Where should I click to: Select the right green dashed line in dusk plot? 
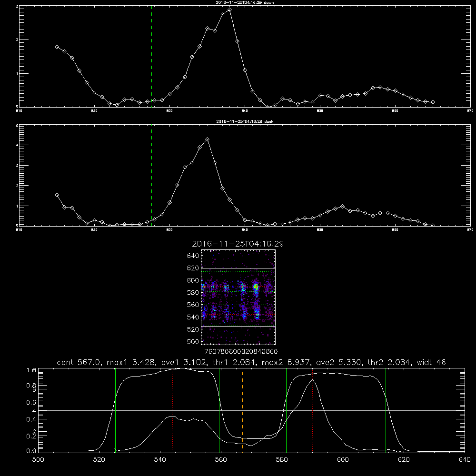263,176
